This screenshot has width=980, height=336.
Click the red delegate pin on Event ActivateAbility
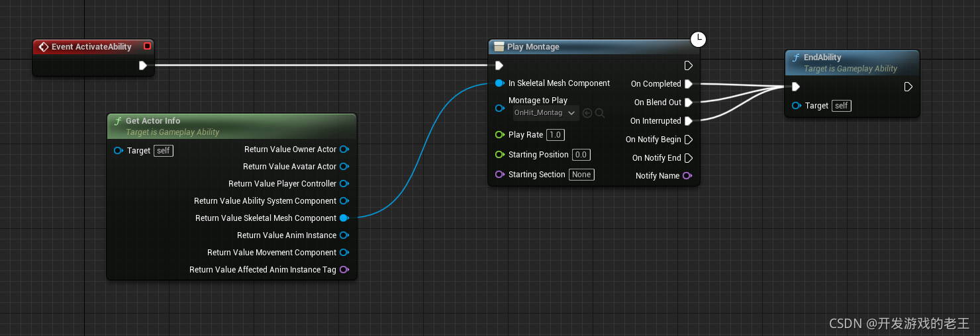point(147,46)
